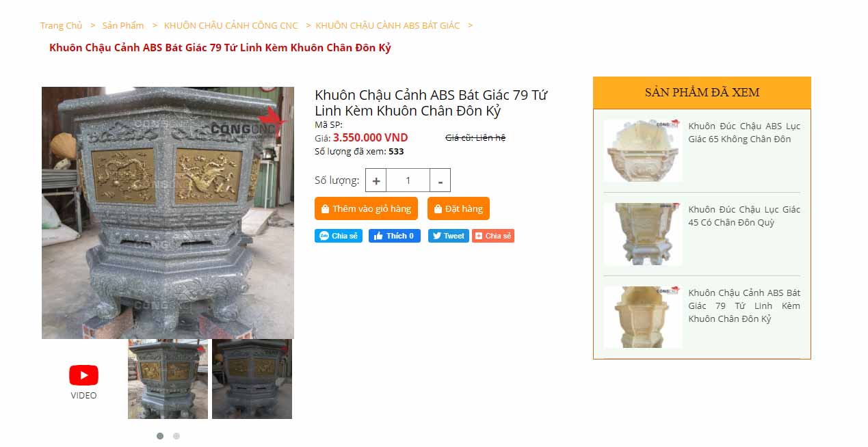Image resolution: width=868 pixels, height=447 pixels.
Task: Select the darker second product thumbnail
Action: click(252, 379)
